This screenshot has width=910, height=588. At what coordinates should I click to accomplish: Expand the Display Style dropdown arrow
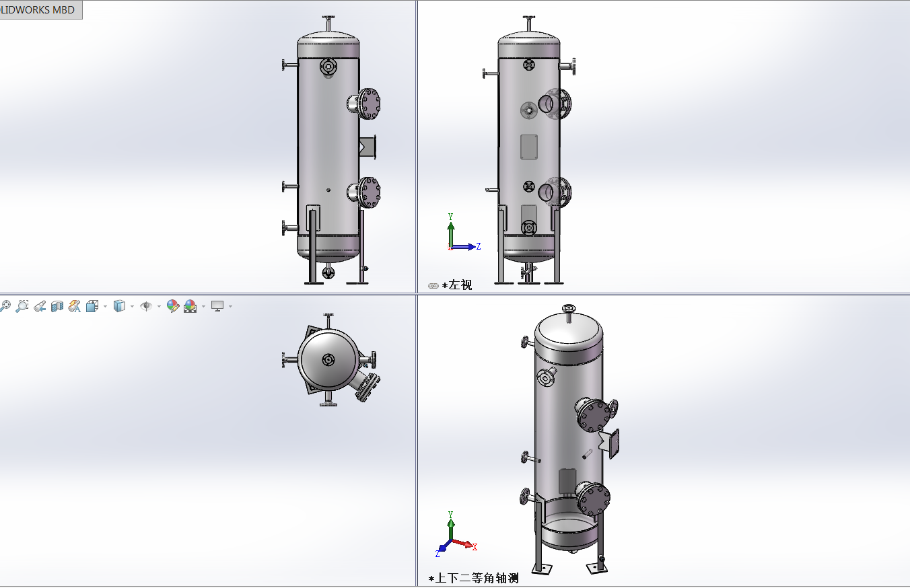(x=132, y=306)
